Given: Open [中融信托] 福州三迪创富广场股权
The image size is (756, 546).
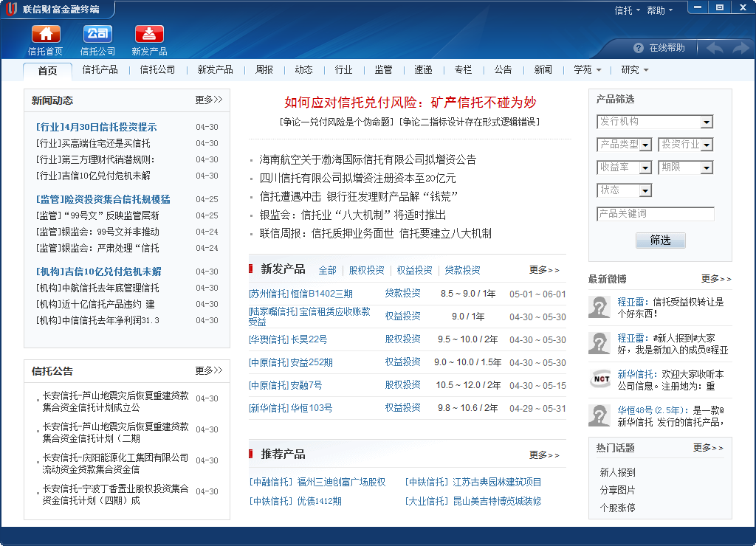Looking at the screenshot, I should (x=317, y=482).
